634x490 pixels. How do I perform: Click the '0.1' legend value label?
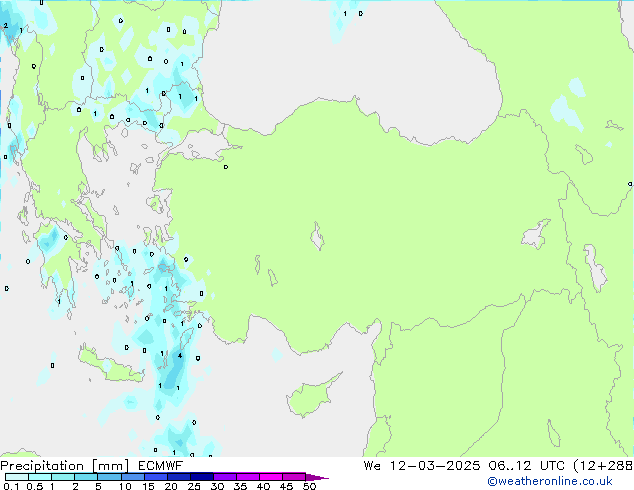tap(11, 486)
